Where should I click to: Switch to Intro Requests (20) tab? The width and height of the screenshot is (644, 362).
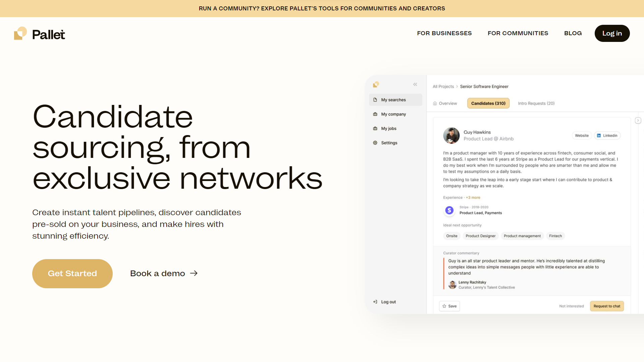coord(536,104)
